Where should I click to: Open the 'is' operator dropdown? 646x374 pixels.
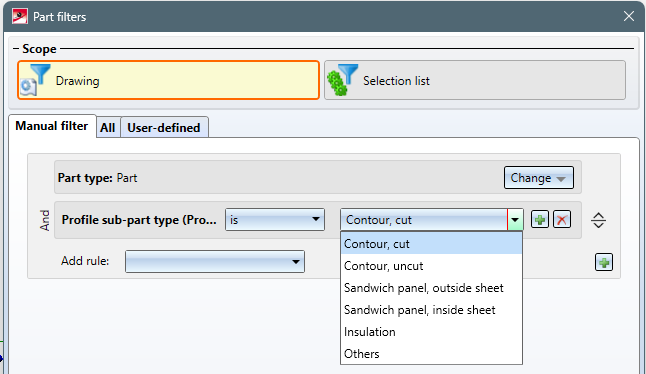click(x=275, y=220)
